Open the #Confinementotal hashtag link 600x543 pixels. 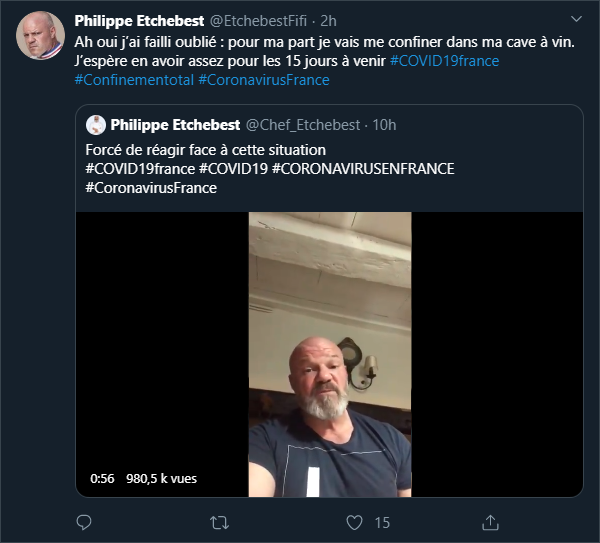tap(134, 79)
